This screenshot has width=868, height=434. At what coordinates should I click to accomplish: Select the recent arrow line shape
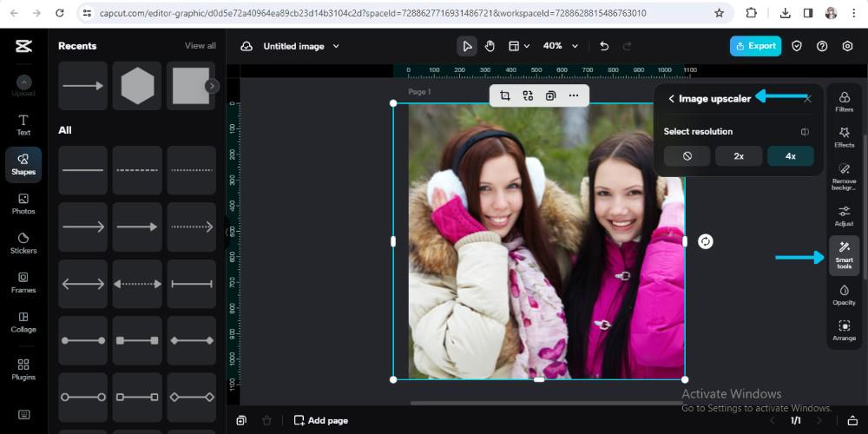click(x=83, y=86)
